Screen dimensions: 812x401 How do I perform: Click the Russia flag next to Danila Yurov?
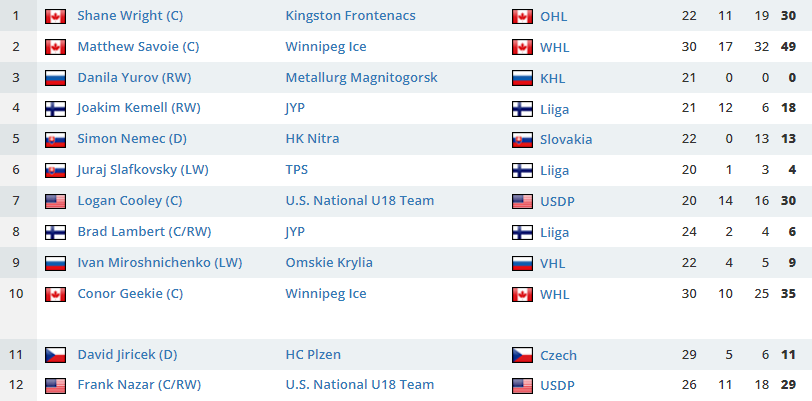(x=55, y=78)
